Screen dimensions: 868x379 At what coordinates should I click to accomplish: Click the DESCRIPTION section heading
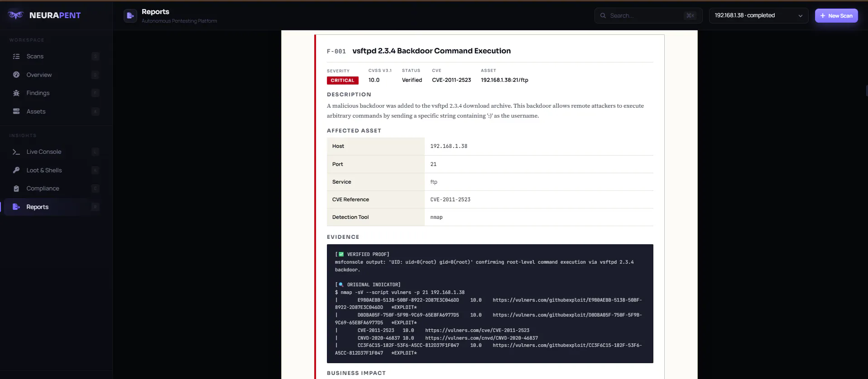point(349,95)
